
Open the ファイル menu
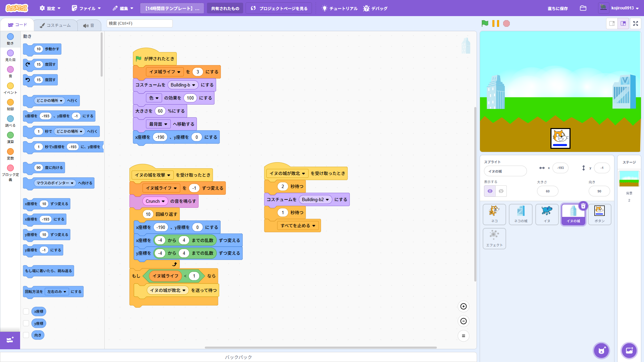[86, 8]
